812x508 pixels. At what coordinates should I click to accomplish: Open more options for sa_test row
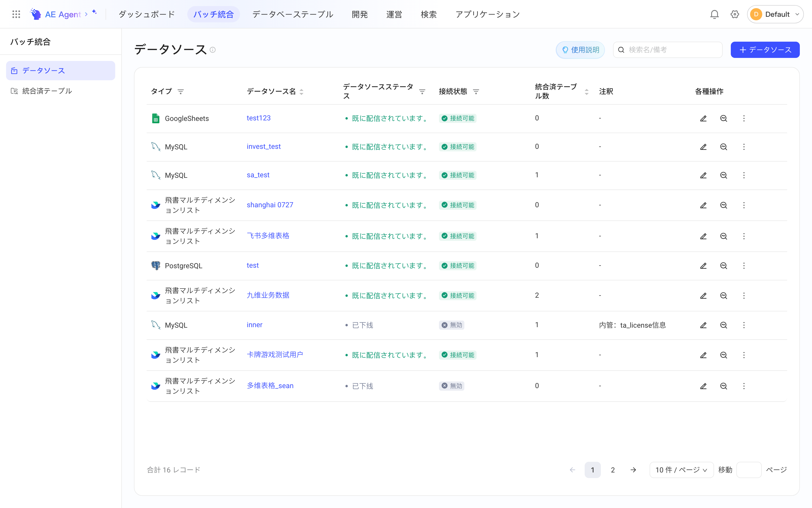(744, 175)
